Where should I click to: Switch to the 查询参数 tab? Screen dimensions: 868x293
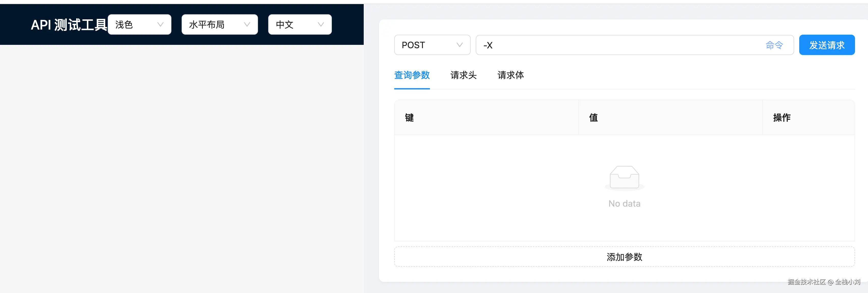[412, 75]
